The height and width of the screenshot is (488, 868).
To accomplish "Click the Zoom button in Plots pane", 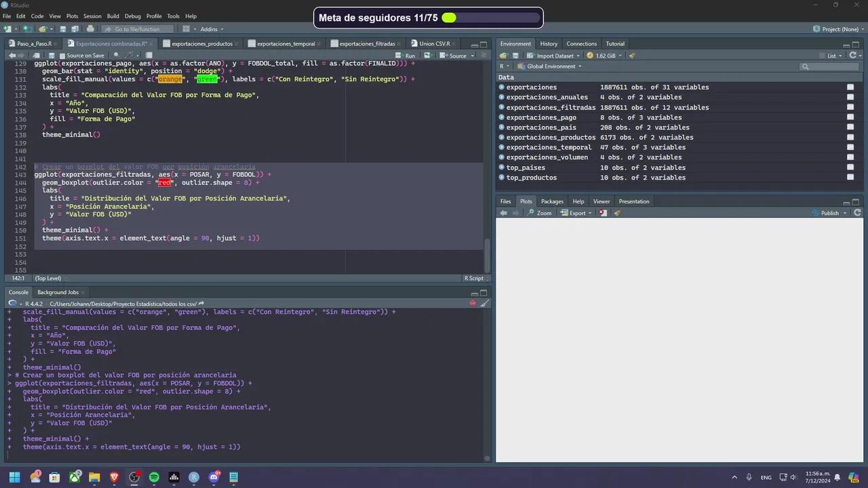I will (540, 213).
